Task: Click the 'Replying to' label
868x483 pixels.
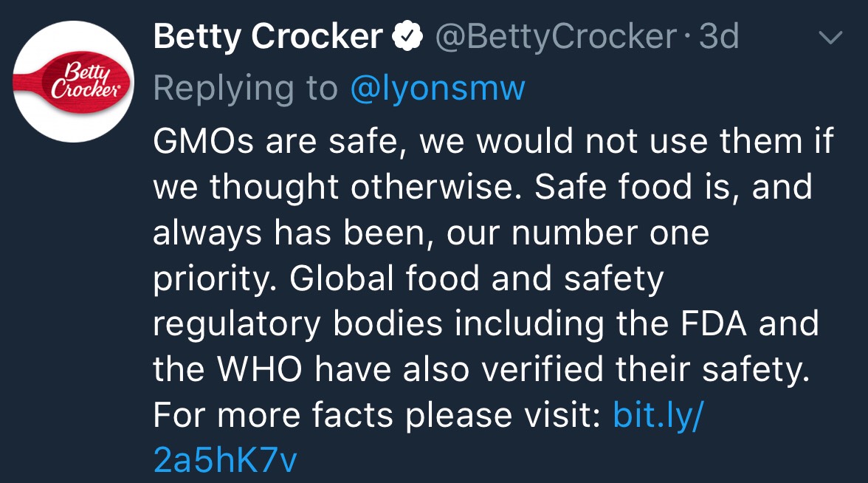Action: [x=245, y=89]
